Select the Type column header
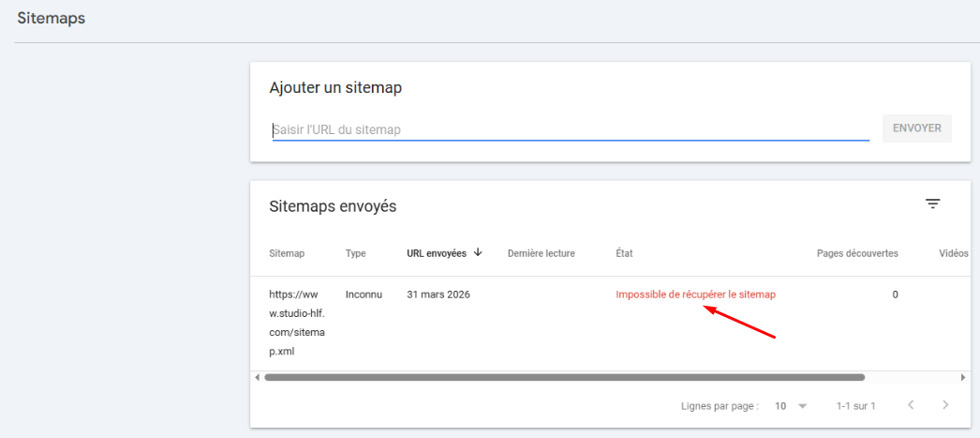Image resolution: width=980 pixels, height=438 pixels. tap(355, 253)
